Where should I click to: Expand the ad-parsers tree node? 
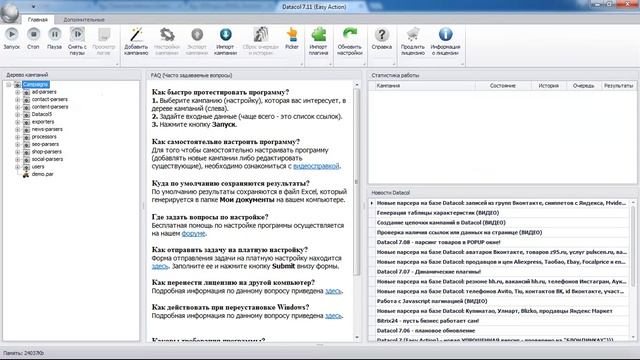(18, 92)
